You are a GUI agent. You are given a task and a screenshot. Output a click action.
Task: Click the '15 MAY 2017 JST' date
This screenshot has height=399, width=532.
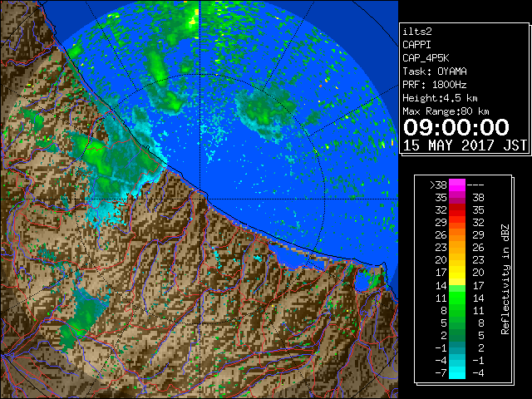coord(465,145)
